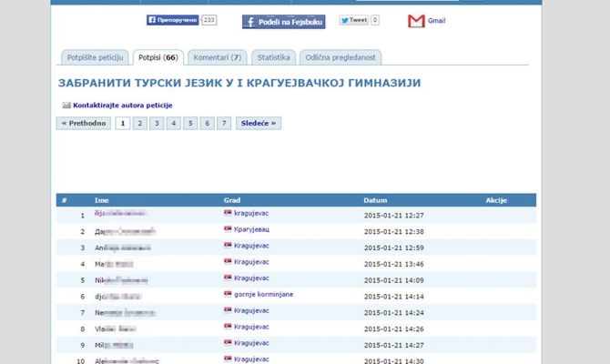This screenshot has width=610, height=364.
Task: Open page 2 of signatures
Action: (140, 123)
